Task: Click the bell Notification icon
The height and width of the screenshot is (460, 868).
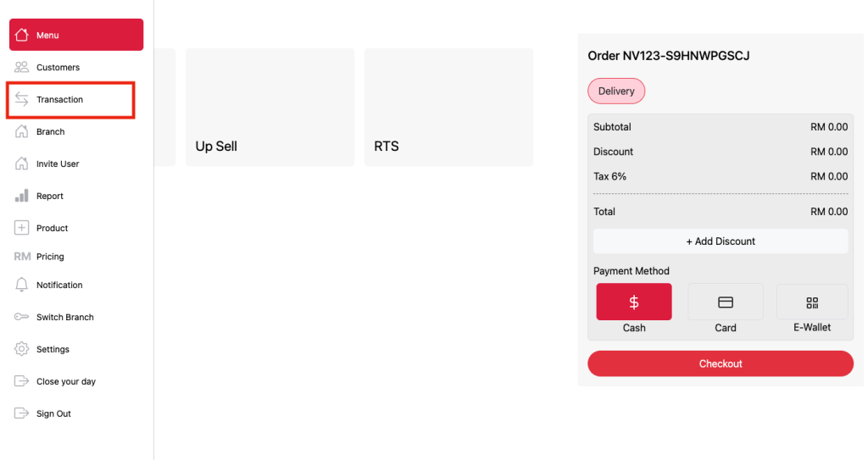Action: click(21, 285)
